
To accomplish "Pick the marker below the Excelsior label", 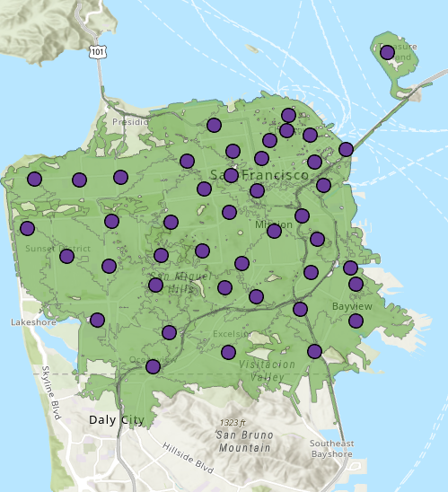I will [228, 352].
